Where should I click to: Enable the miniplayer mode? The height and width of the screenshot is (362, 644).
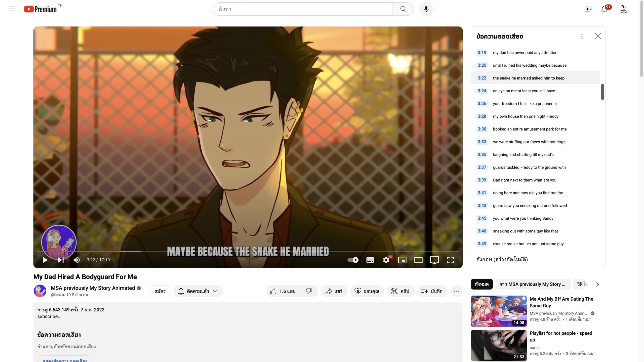tap(402, 260)
